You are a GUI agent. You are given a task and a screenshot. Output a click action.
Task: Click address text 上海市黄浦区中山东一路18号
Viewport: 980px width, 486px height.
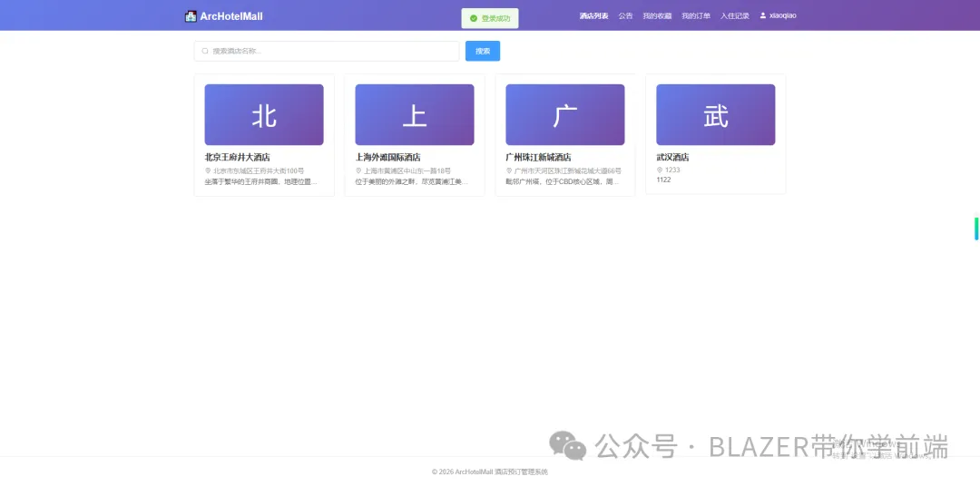pyautogui.click(x=407, y=170)
